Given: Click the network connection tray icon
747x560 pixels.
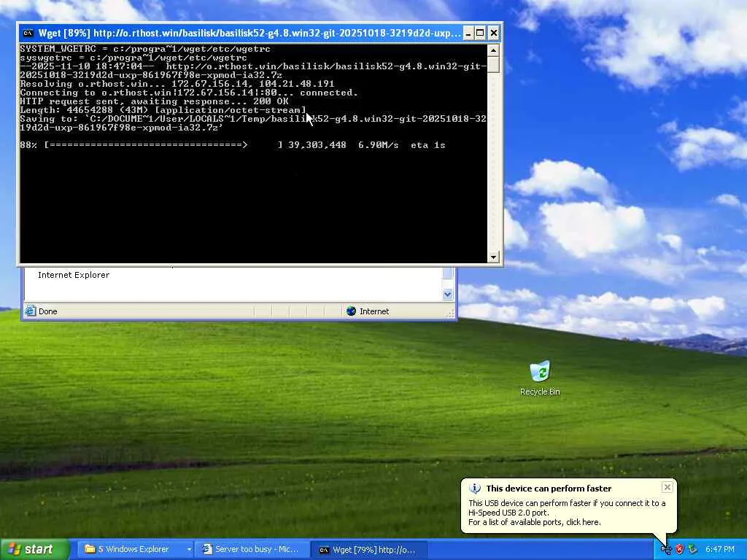Looking at the screenshot, I should point(693,550).
